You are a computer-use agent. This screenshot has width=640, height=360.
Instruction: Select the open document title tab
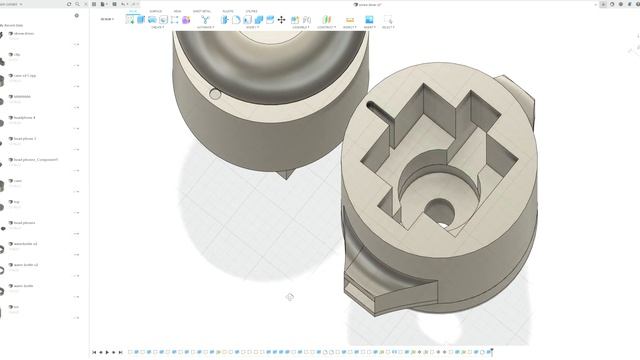(x=367, y=4)
